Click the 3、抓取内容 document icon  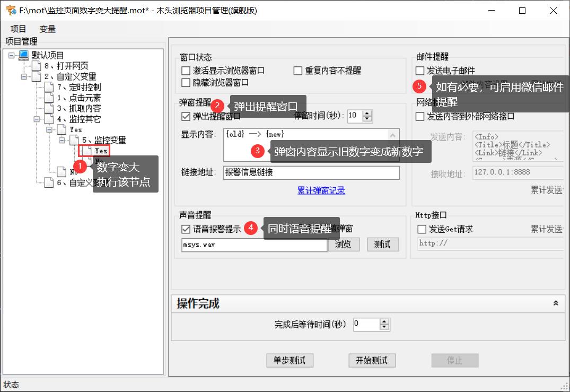[48, 108]
